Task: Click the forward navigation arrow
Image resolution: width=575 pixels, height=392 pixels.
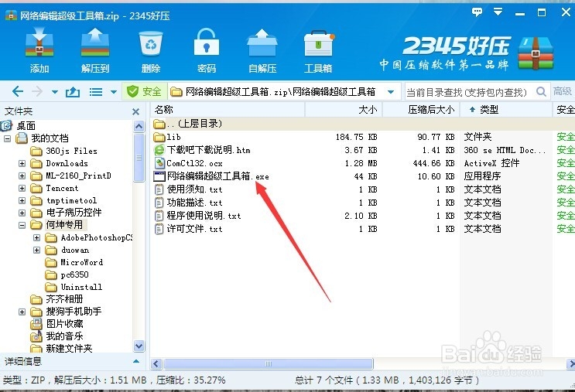Action: pos(37,91)
